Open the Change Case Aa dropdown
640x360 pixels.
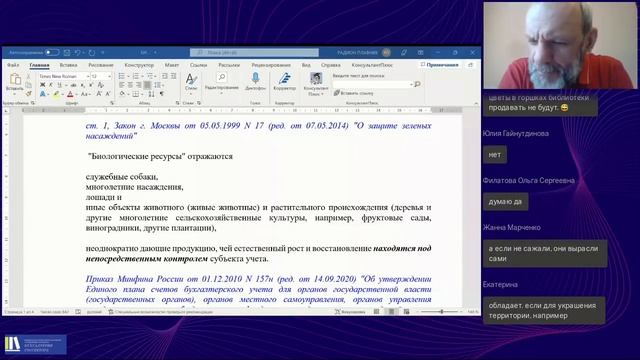point(85,94)
